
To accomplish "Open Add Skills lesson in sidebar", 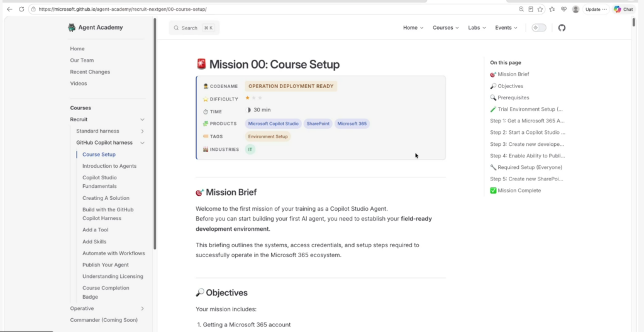I will point(94,241).
